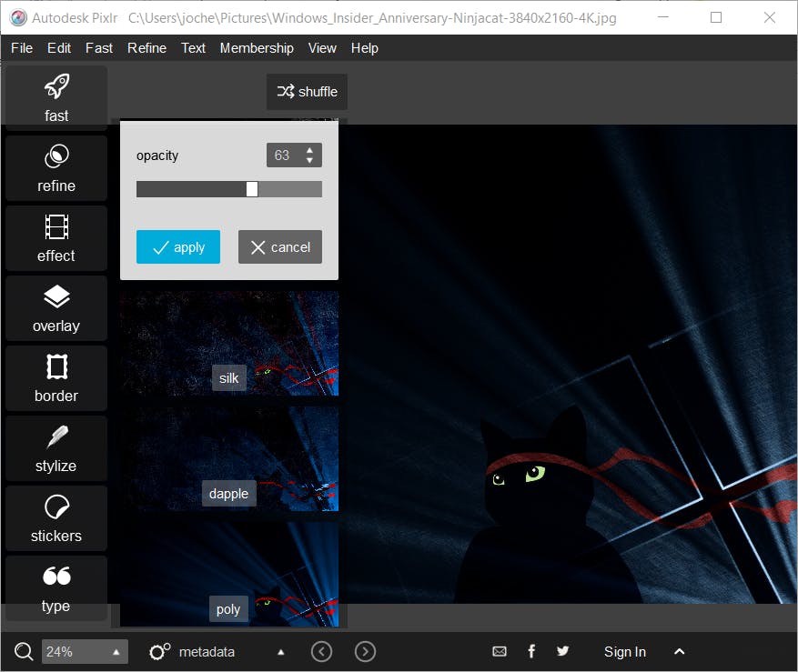Open the View menu

pyautogui.click(x=322, y=48)
